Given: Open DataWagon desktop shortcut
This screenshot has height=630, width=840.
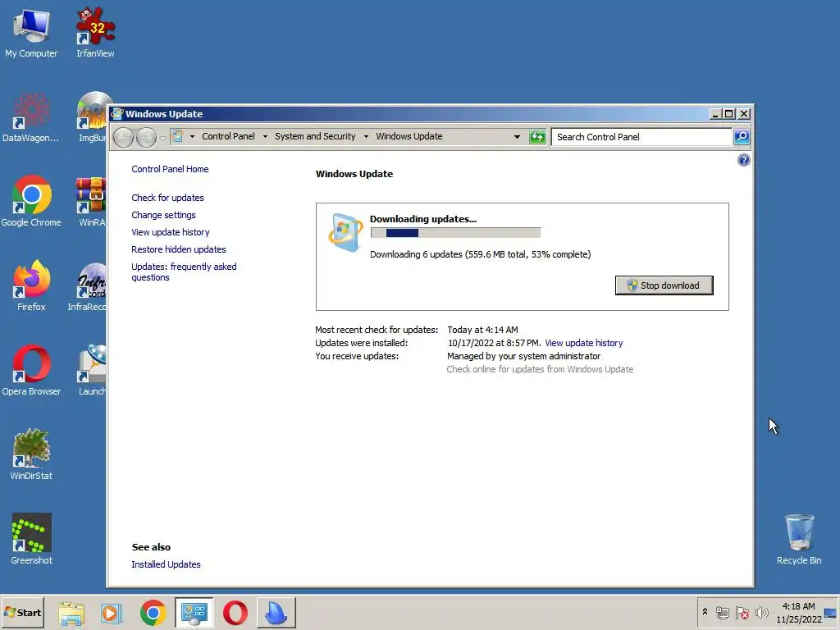Looking at the screenshot, I should pos(31,118).
